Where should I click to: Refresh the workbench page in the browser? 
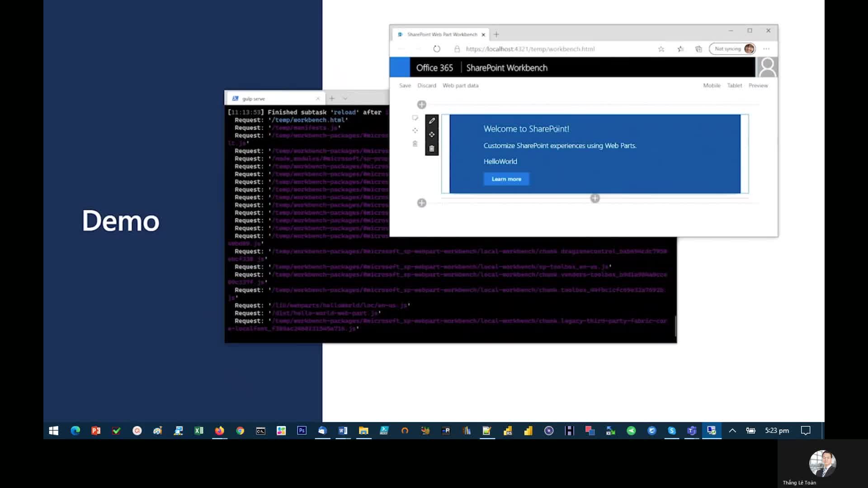[437, 49]
